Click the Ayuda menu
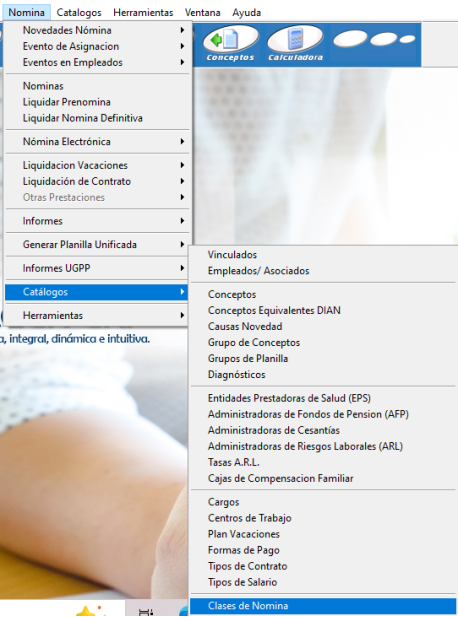The image size is (458, 617). tap(247, 13)
